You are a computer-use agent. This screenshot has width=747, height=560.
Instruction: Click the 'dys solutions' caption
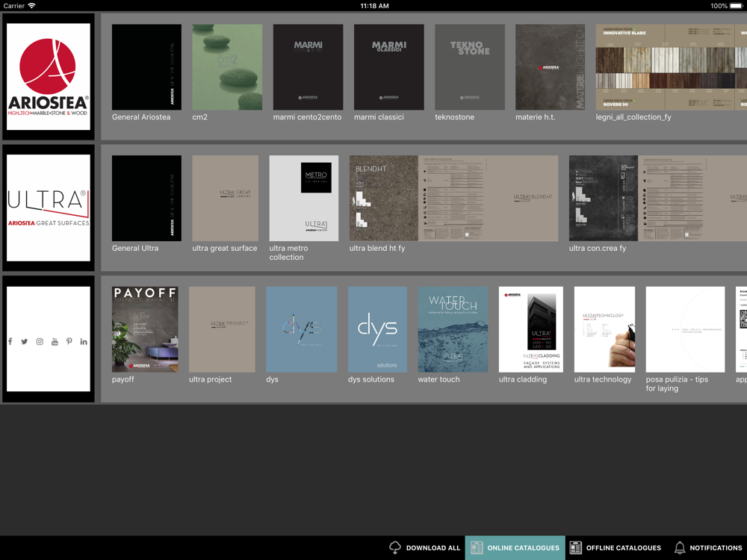click(x=371, y=379)
